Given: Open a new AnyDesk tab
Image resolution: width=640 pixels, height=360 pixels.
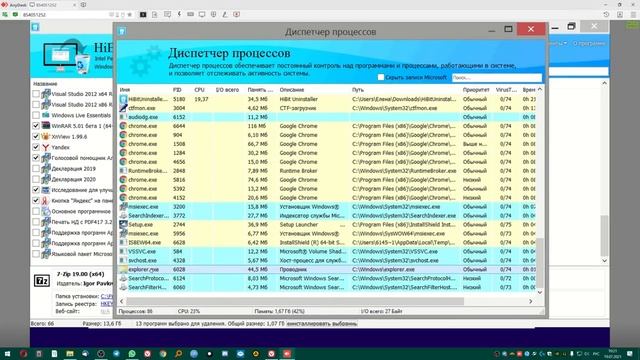Looking at the screenshot, I should coord(83,5).
